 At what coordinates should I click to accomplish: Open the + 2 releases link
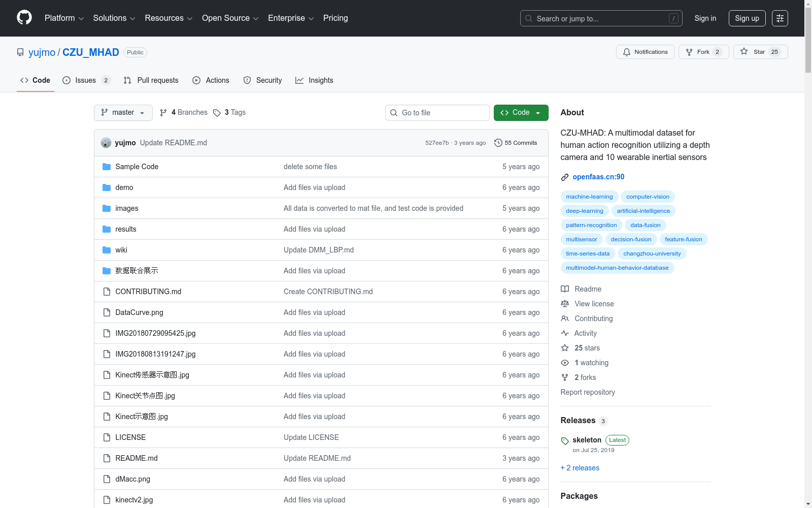point(580,468)
